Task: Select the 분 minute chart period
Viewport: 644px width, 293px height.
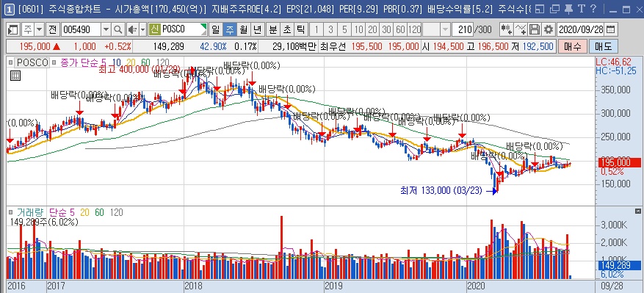Action: [x=272, y=29]
